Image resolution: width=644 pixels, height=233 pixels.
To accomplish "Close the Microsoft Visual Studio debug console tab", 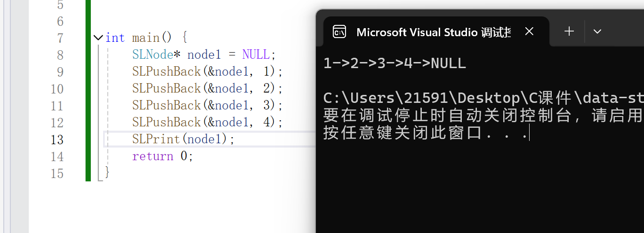I will (529, 31).
